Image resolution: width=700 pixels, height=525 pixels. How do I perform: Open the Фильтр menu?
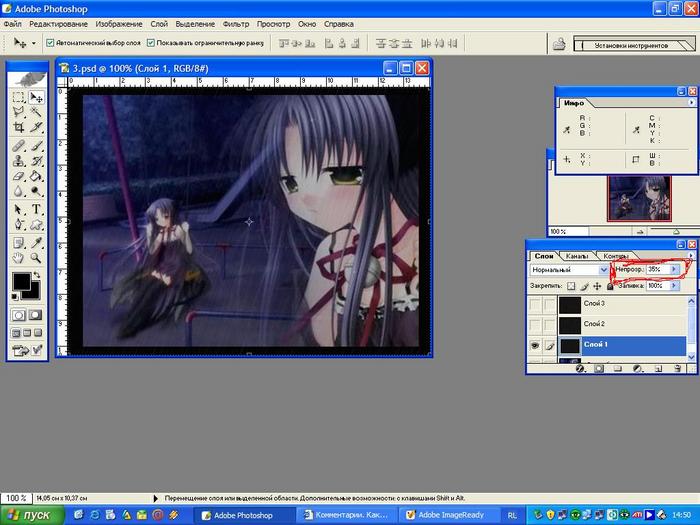click(x=236, y=24)
